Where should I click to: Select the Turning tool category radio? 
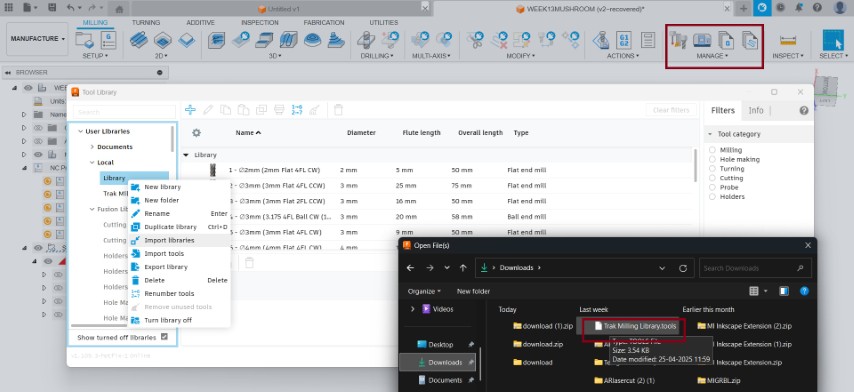coord(712,169)
